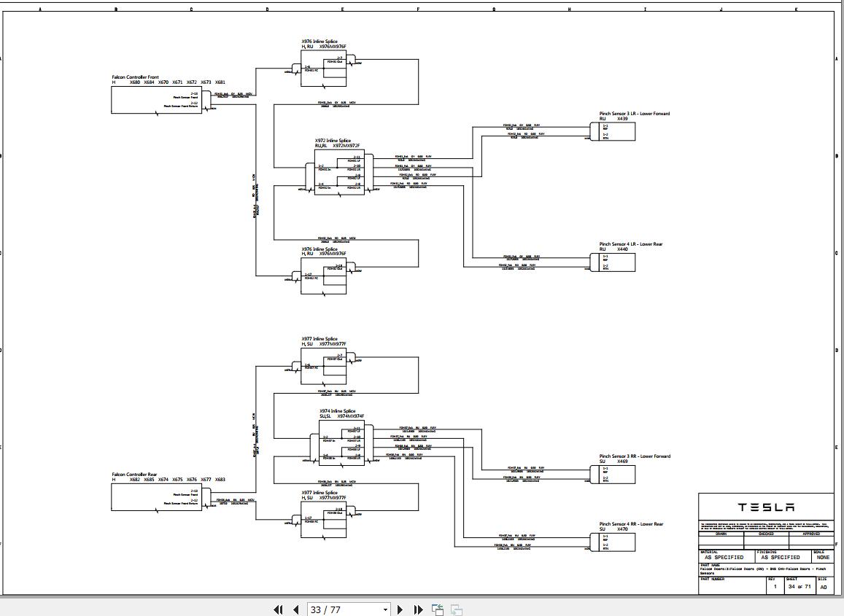Image resolution: width=844 pixels, height=616 pixels.
Task: Click Pinch Sensor 4 LR connector X440
Action: tap(613, 261)
